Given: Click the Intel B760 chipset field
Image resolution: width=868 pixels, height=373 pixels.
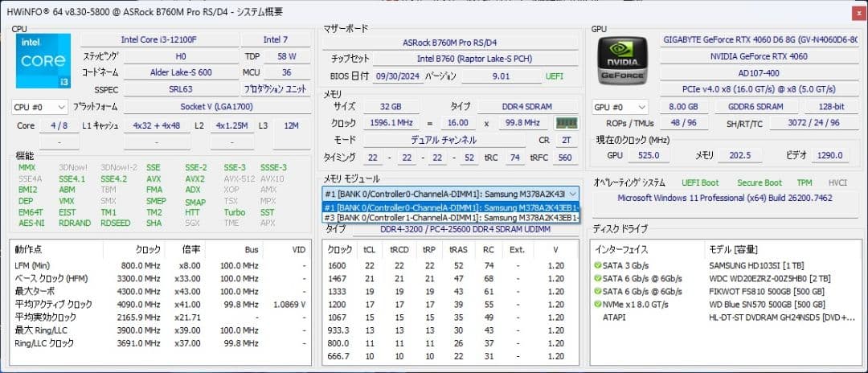Looking at the screenshot, I should coord(475,59).
